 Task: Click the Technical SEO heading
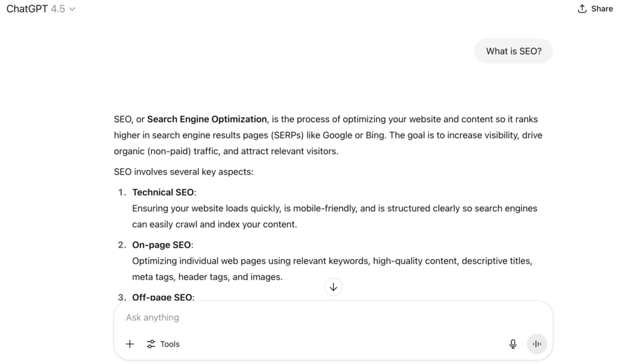pos(163,192)
